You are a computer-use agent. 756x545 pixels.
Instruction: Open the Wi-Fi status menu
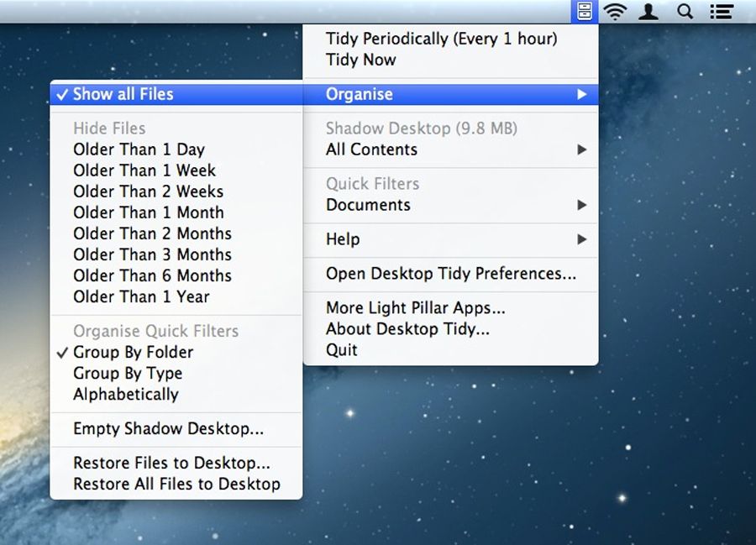pyautogui.click(x=617, y=11)
